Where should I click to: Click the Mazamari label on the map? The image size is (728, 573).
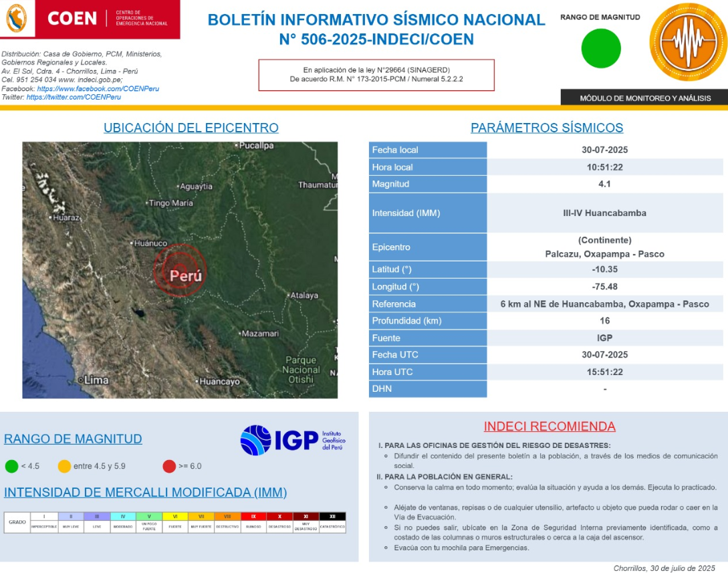point(260,334)
